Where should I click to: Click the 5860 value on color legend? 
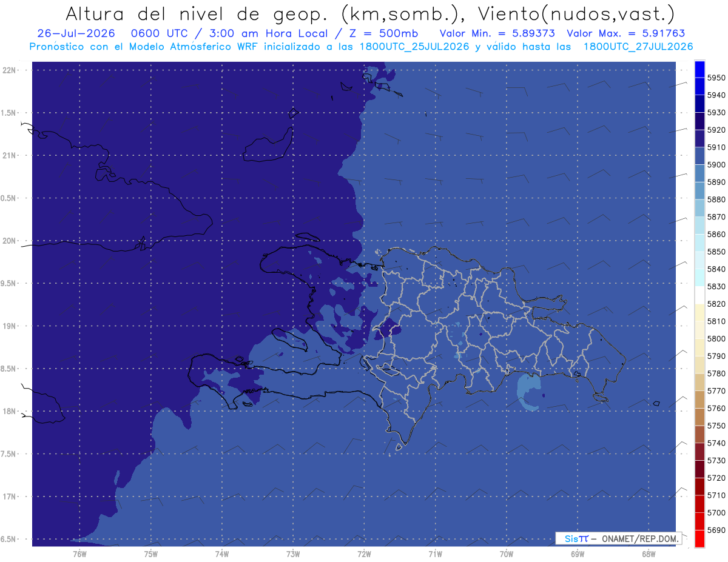(x=716, y=234)
